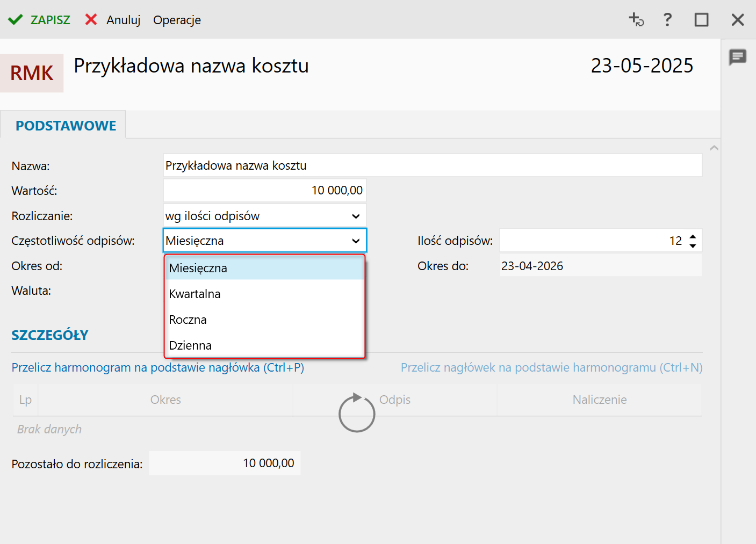Close the RMK window
Image resolution: width=756 pixels, height=544 pixels.
[x=738, y=20]
